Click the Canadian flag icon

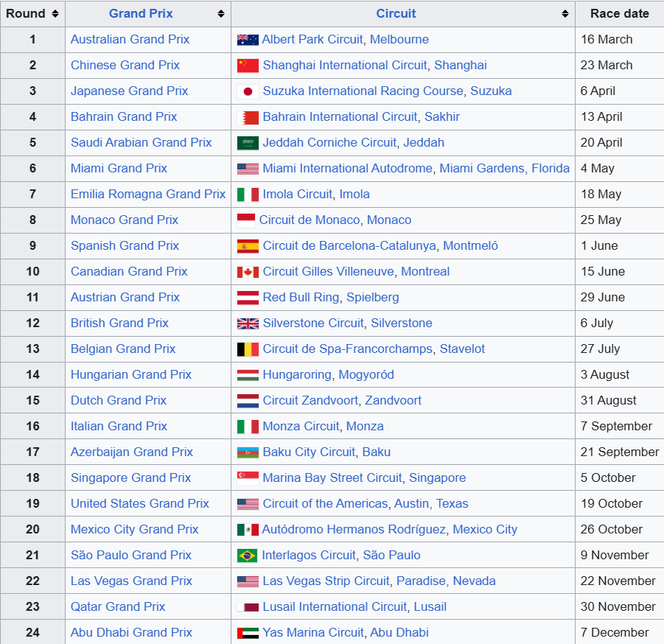click(248, 272)
